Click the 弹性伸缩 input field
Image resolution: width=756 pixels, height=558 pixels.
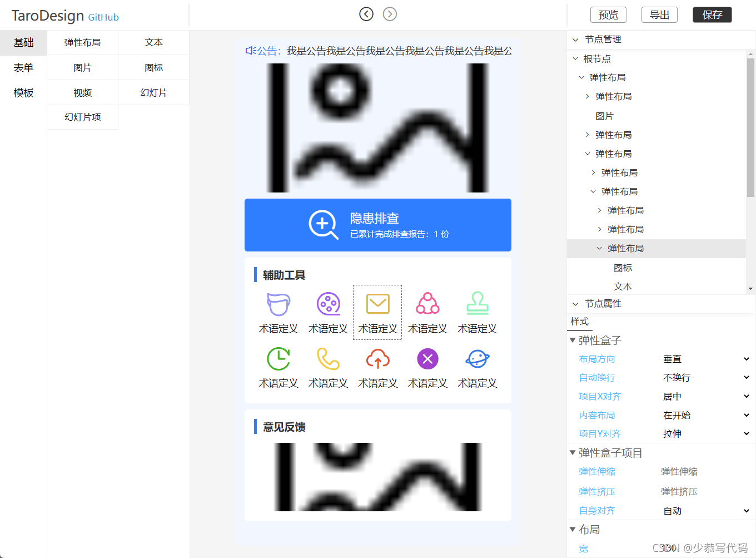706,472
